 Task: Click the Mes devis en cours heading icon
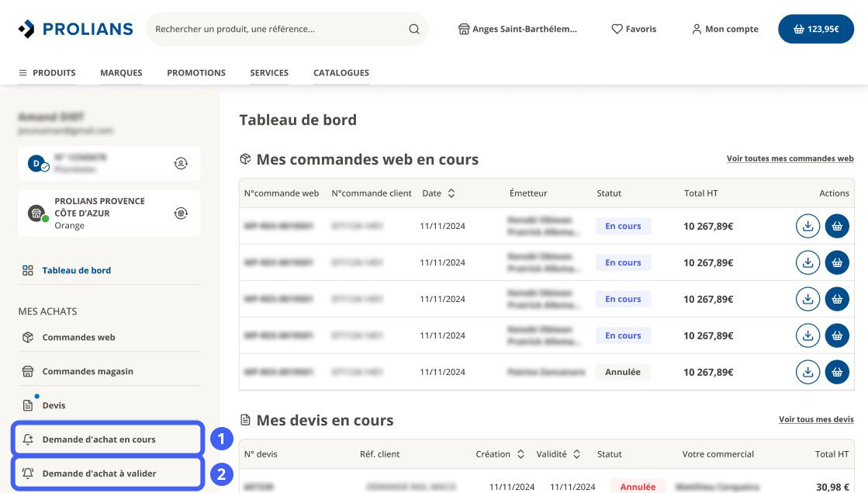coord(245,420)
